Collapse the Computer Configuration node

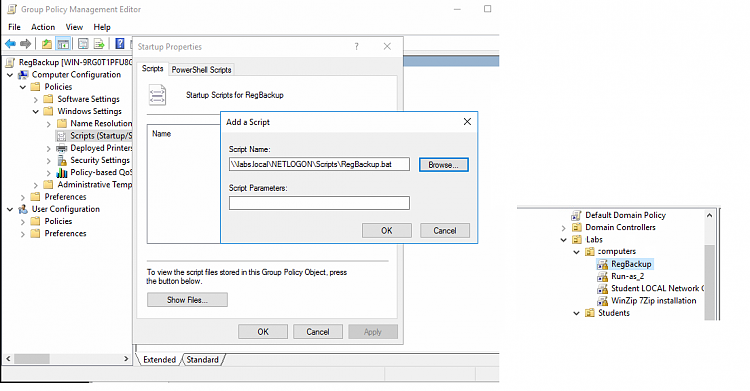click(10, 75)
